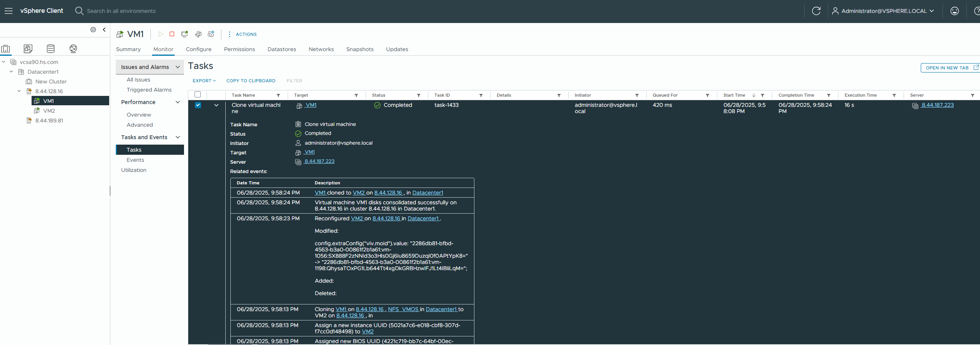Image resolution: width=980 pixels, height=345 pixels.
Task: Open the hamburger navigation menu
Action: (x=9, y=11)
